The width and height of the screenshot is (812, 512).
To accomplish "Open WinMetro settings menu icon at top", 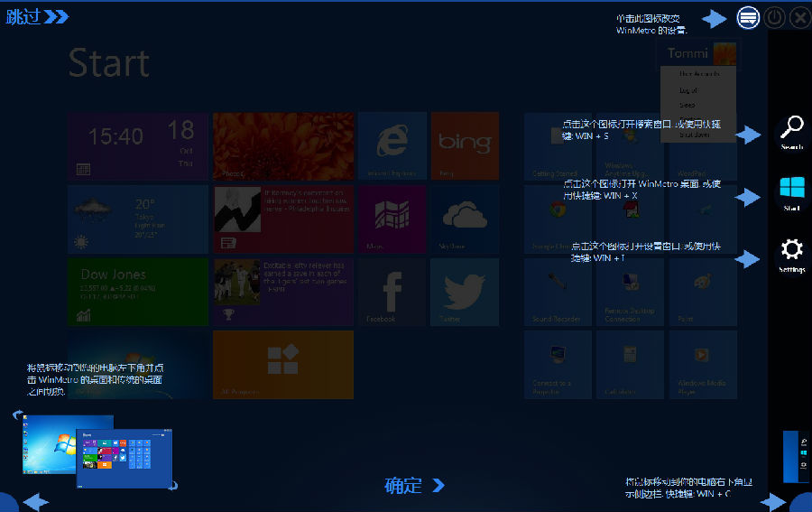I will tap(747, 17).
